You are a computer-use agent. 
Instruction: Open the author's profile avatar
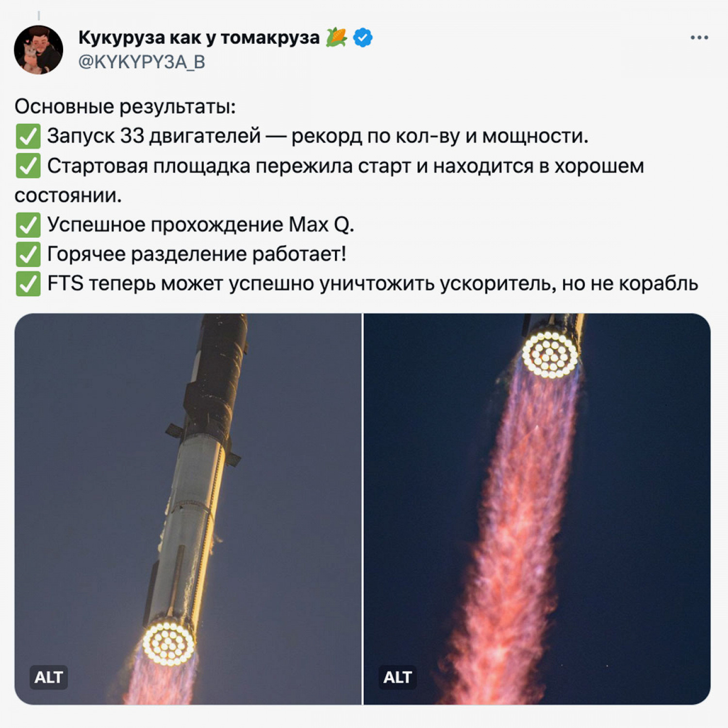pos(38,50)
